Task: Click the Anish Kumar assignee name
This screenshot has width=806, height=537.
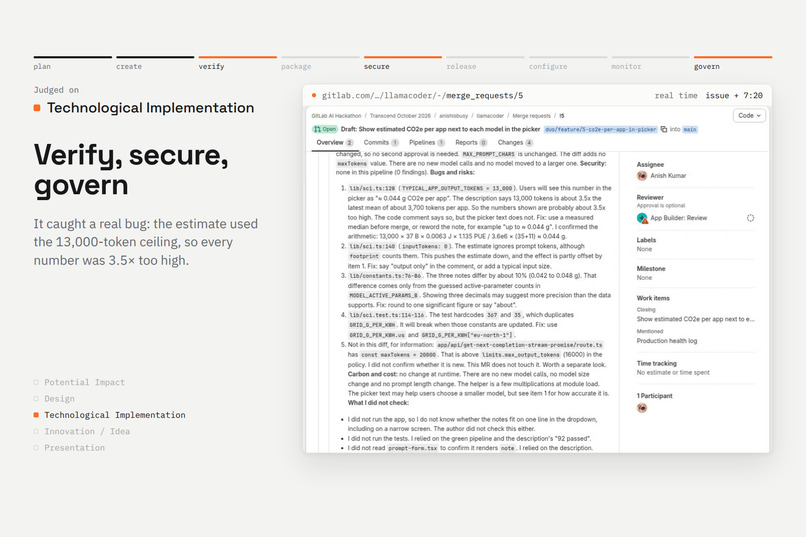Action: (668, 176)
